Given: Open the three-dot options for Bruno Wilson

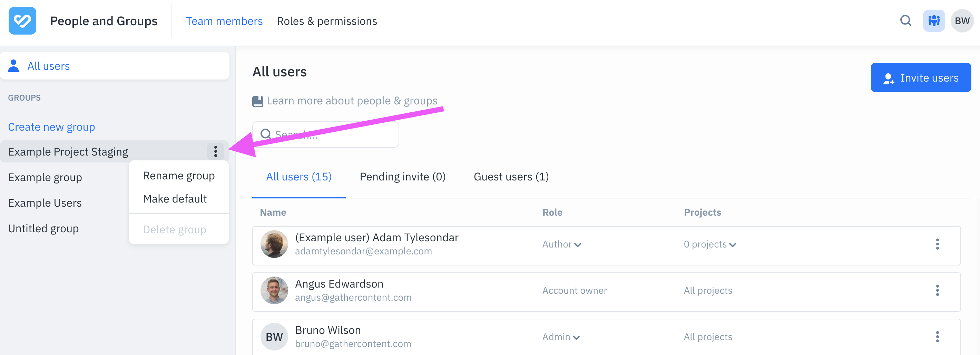Looking at the screenshot, I should [x=937, y=337].
